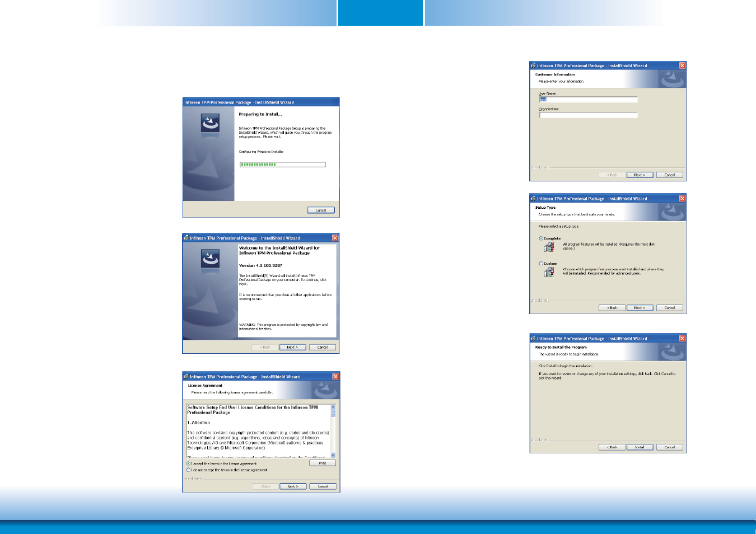
Task: Click the User Name input field
Action: click(589, 100)
